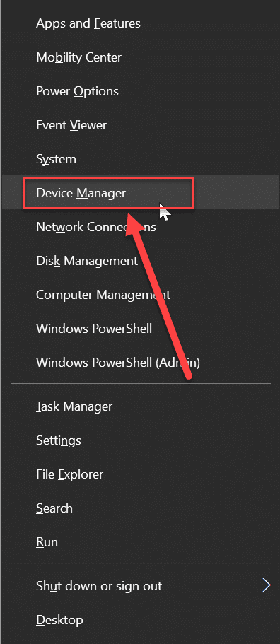Viewport: 280px width, 644px height.
Task: Click the chevron arrow beside Shut down
Action: click(x=267, y=585)
